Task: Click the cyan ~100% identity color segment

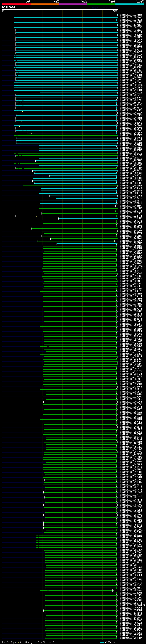Action: point(130,4)
